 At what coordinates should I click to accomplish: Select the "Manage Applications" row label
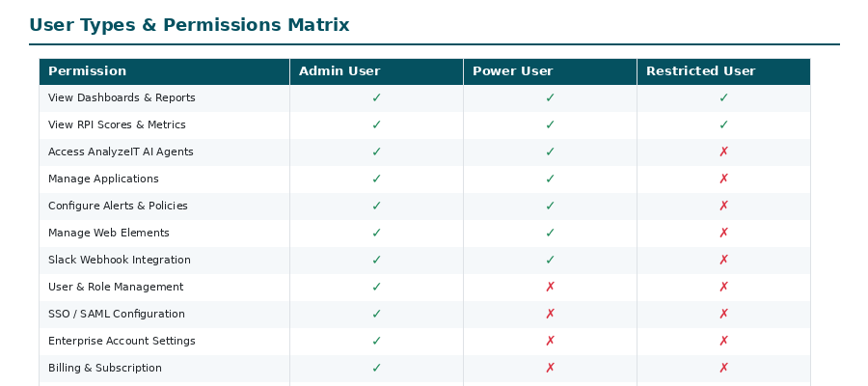point(103,179)
